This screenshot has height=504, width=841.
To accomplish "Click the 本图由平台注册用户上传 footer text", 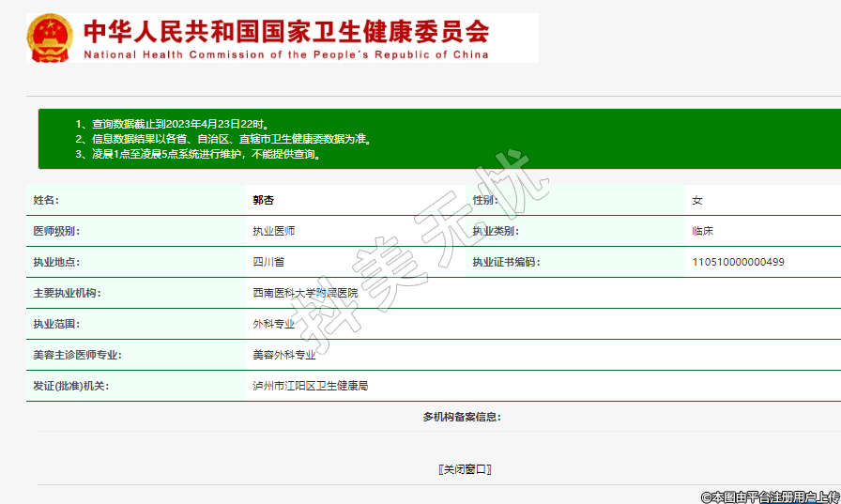I will point(770,496).
